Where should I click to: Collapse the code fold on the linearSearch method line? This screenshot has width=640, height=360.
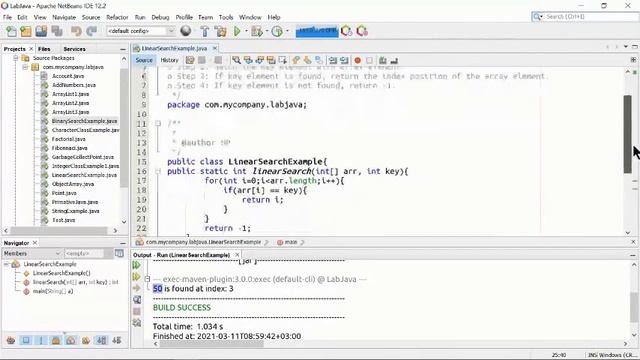pos(158,171)
